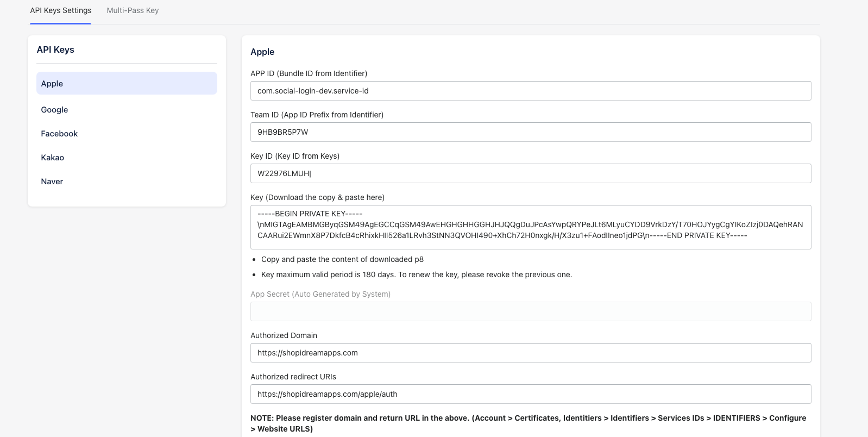868x437 pixels.
Task: Select Apple in the API Keys list
Action: (127, 83)
